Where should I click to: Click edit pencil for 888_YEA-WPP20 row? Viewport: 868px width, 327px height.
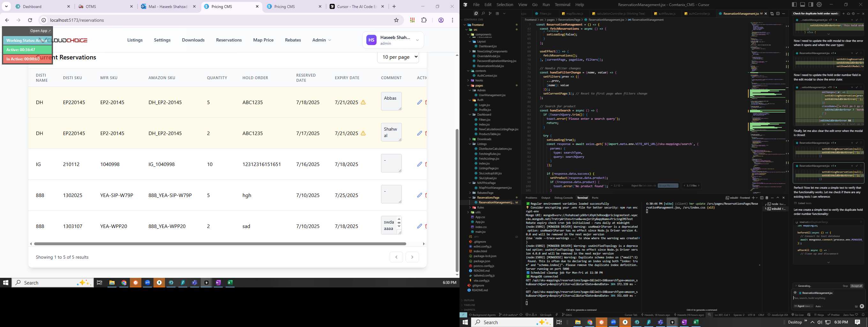coord(419,226)
